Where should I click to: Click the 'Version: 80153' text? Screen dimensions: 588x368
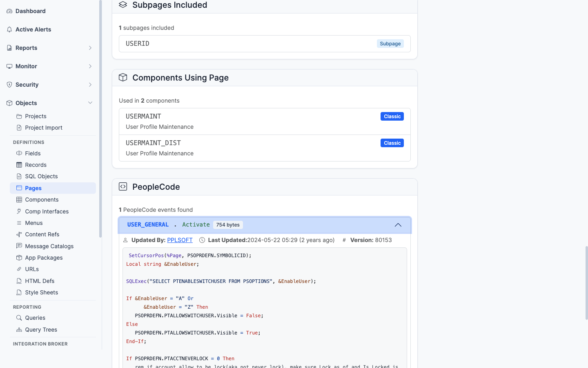(371, 240)
